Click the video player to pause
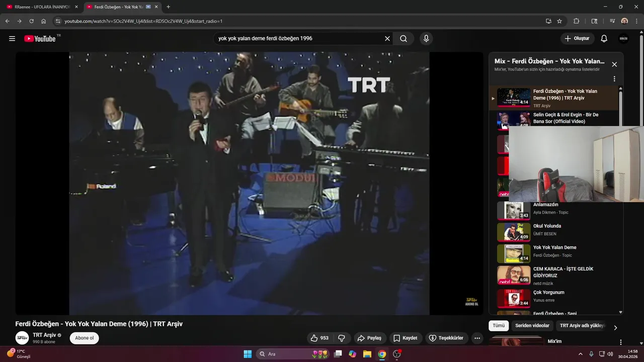This screenshot has height=362, width=644. point(249,184)
